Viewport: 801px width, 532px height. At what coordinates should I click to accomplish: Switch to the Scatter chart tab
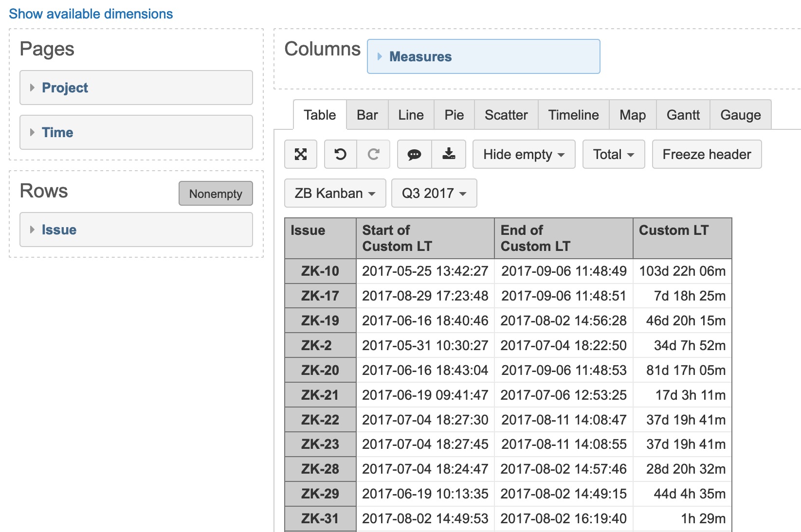click(506, 115)
